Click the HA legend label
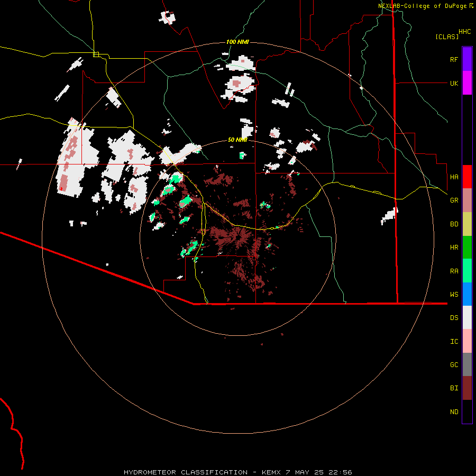Screen dimensions: 476x476 tap(454, 177)
